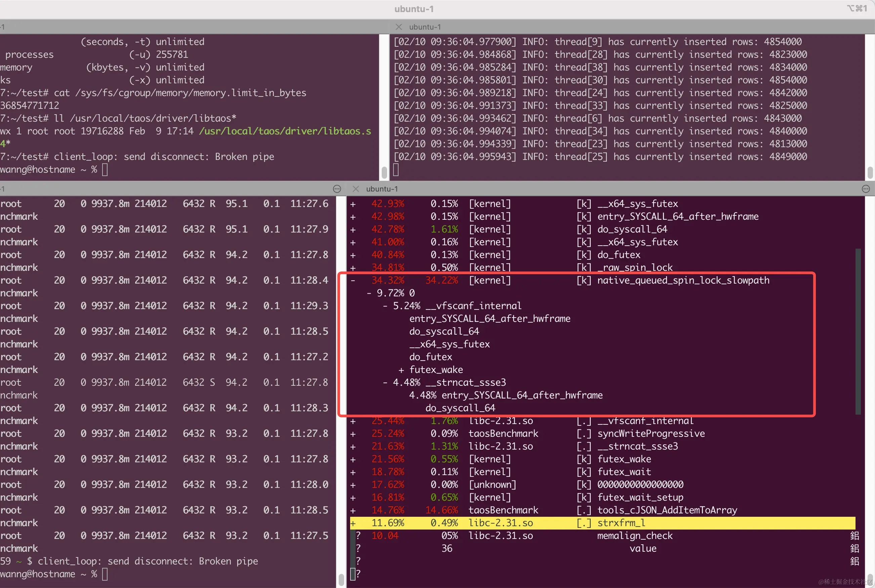This screenshot has width=875, height=588.
Task: Expand the futex_wake call chain
Action: [401, 370]
